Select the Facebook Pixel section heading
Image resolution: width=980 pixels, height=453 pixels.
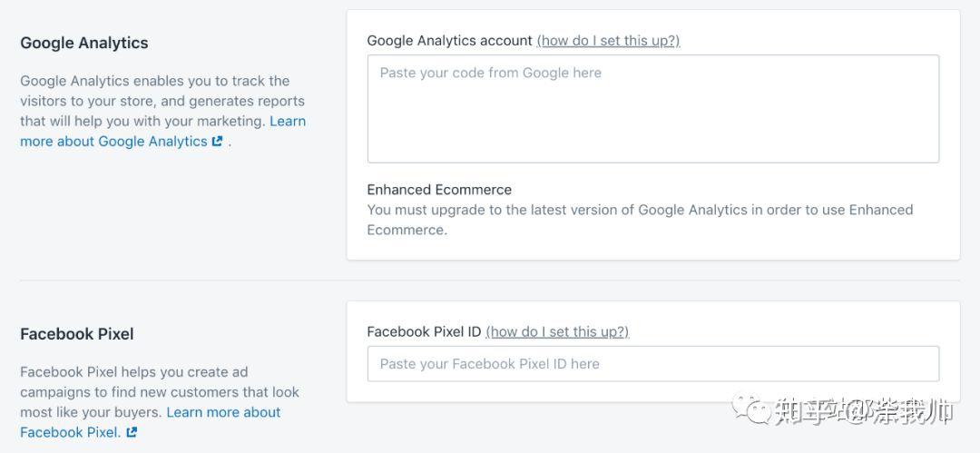(x=77, y=333)
